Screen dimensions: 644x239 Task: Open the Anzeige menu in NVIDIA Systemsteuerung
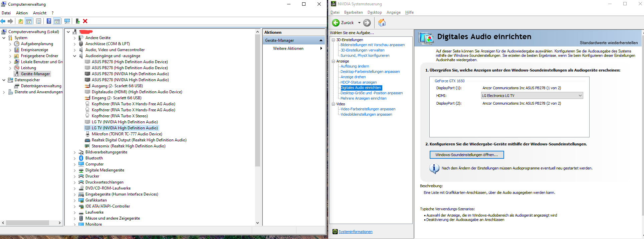[x=393, y=12]
